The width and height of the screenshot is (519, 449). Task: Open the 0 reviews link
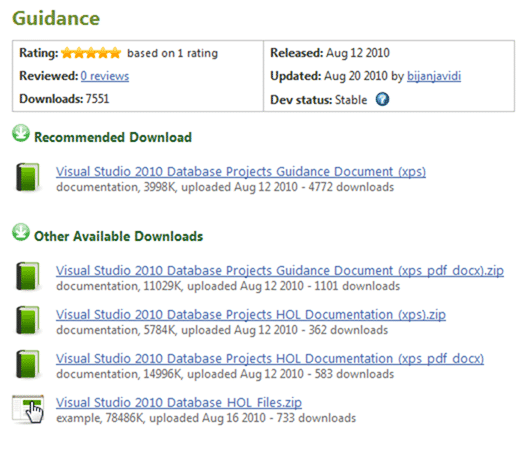coord(105,76)
